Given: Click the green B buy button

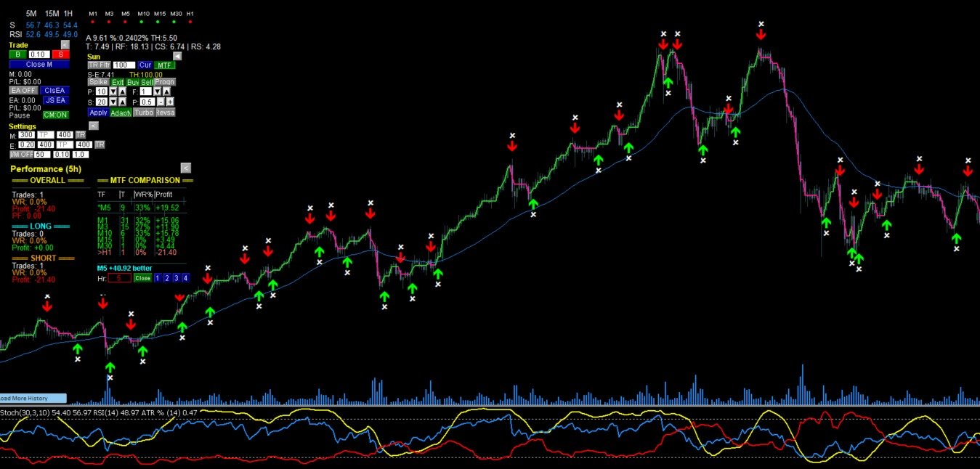Looking at the screenshot, I should click(x=17, y=54).
